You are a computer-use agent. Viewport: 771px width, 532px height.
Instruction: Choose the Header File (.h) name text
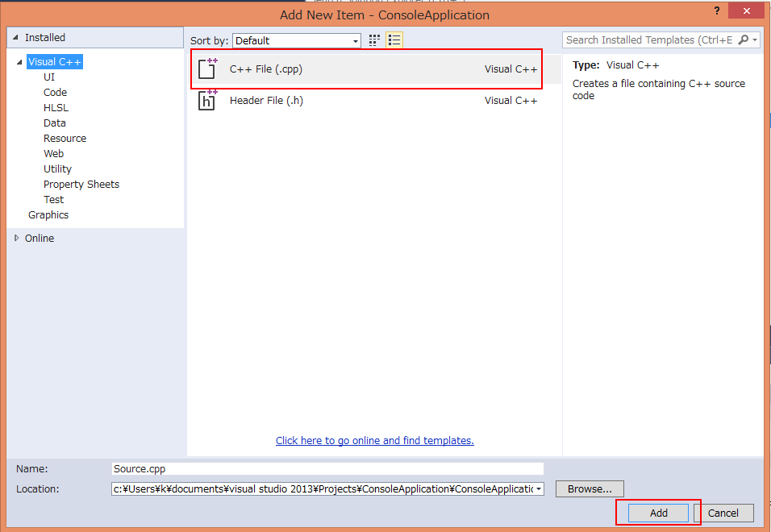pyautogui.click(x=266, y=101)
